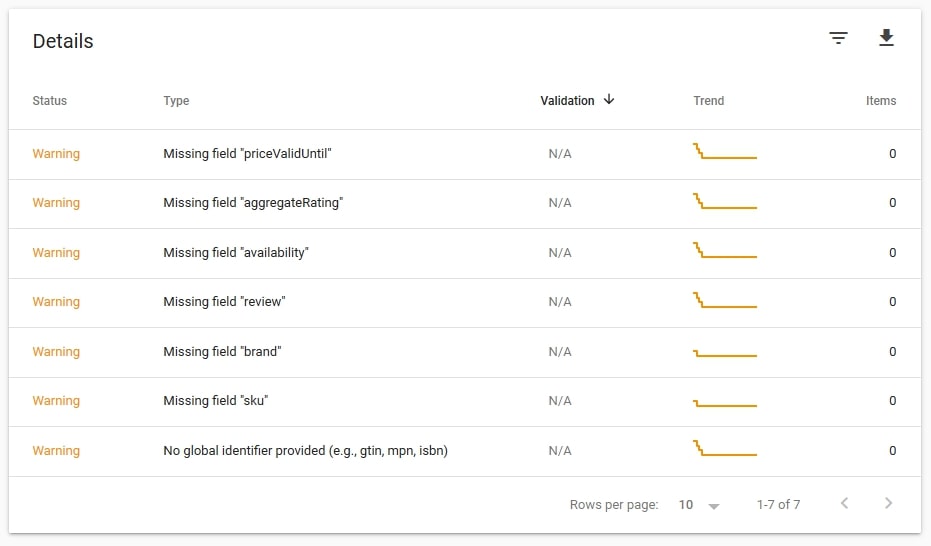Open Missing field "sku" row
Image resolution: width=931 pixels, height=546 pixels.
[216, 401]
